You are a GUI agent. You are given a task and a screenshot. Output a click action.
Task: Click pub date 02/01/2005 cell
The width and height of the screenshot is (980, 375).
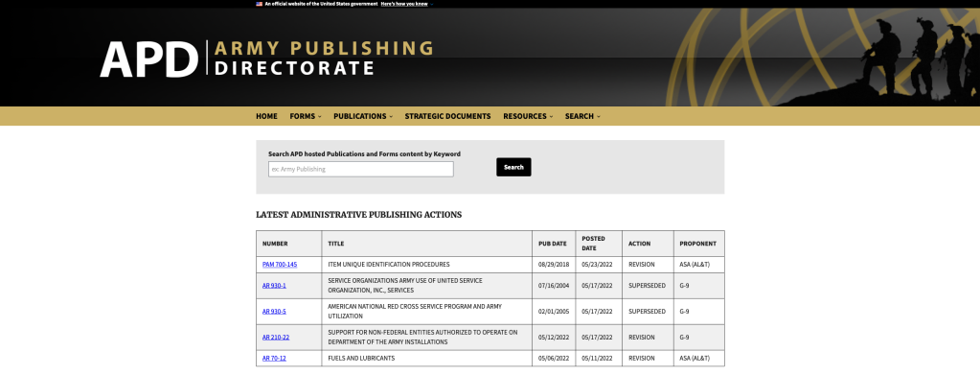click(553, 311)
